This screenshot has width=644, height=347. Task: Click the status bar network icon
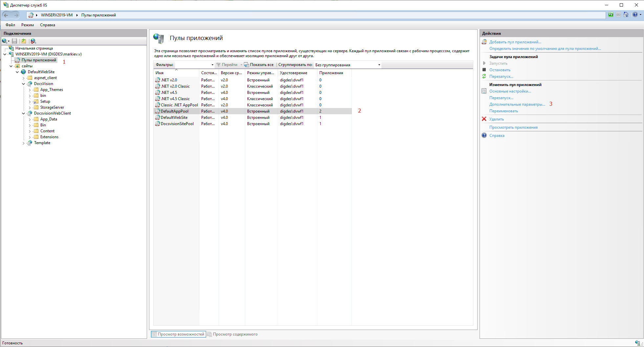(x=638, y=343)
